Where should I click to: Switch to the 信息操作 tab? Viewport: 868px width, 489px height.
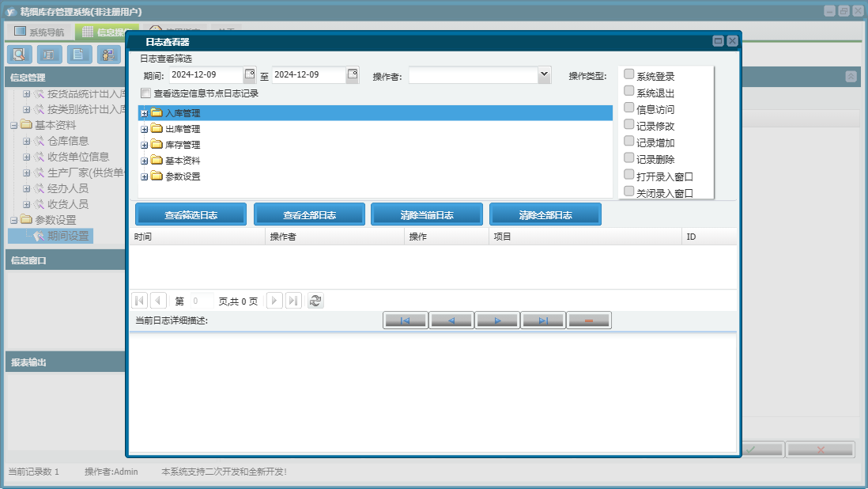[106, 32]
